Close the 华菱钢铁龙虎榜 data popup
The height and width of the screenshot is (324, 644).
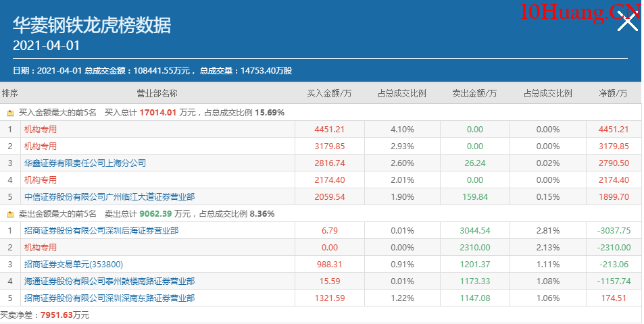[628, 22]
